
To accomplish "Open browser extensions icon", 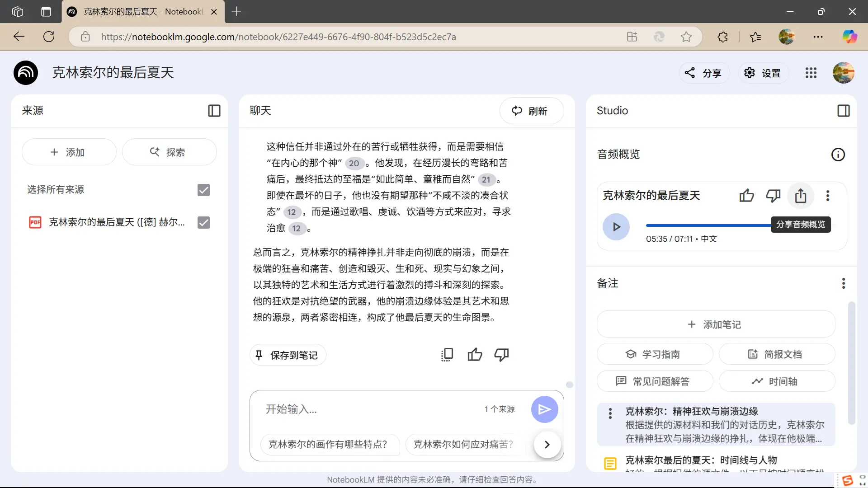I will pos(723,37).
